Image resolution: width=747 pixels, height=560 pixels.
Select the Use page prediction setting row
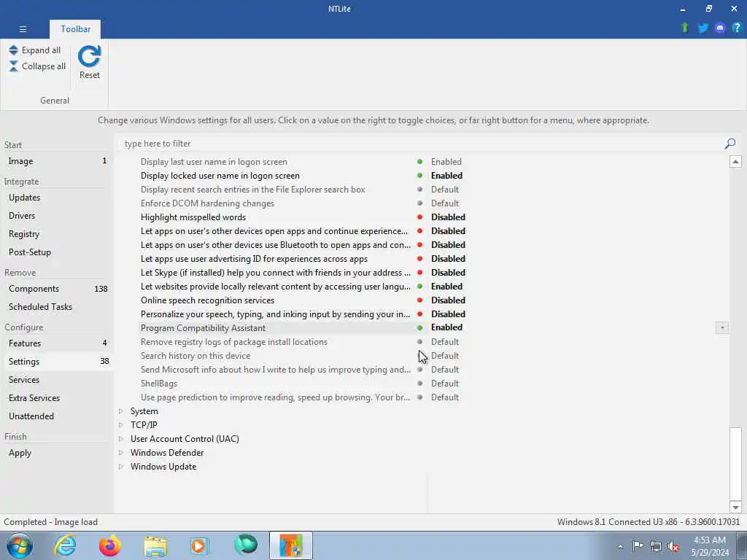(275, 397)
